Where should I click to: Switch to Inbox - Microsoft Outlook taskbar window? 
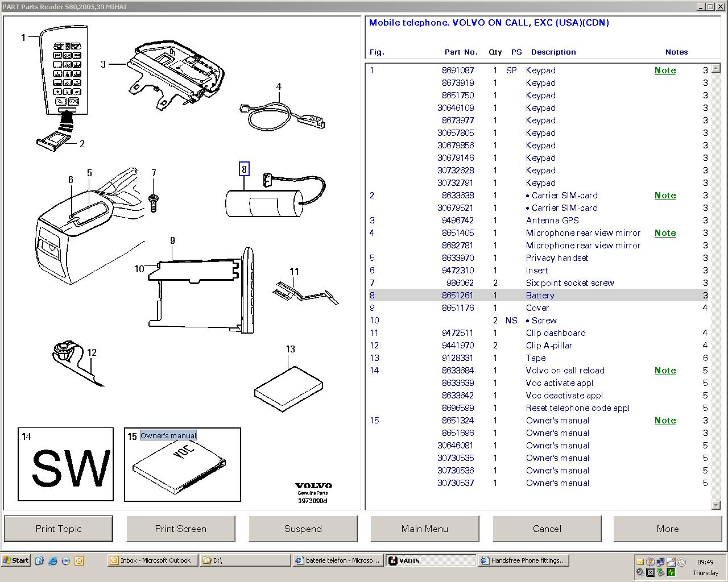click(152, 560)
